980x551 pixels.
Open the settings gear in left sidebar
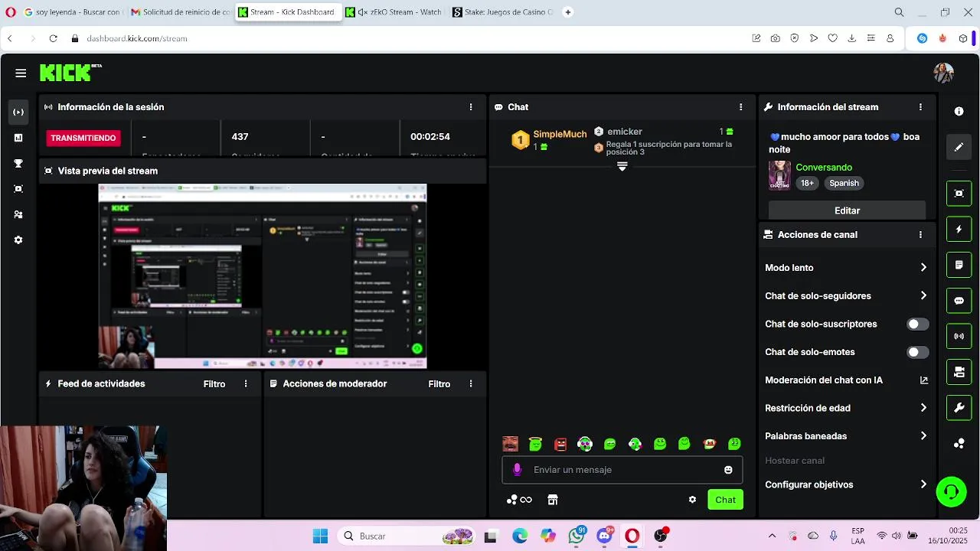pos(18,240)
